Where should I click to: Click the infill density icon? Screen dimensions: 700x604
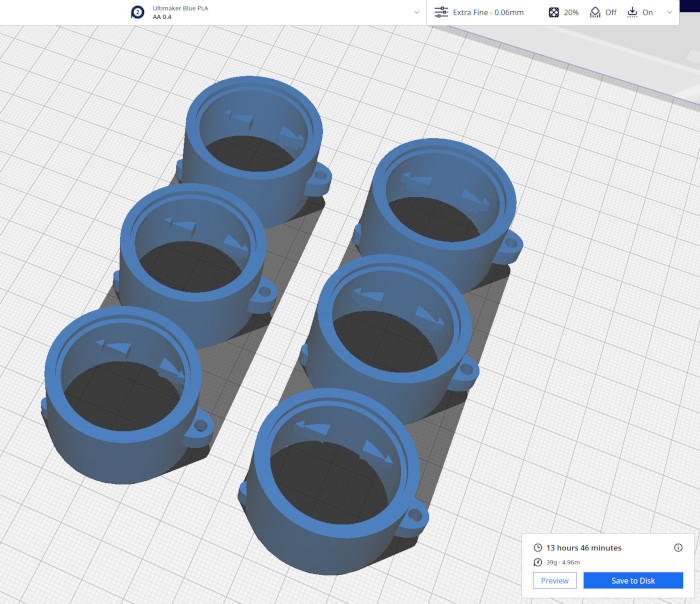(554, 12)
